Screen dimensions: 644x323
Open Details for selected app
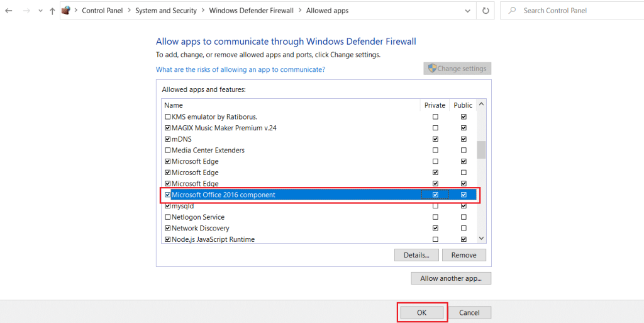pyautogui.click(x=416, y=255)
